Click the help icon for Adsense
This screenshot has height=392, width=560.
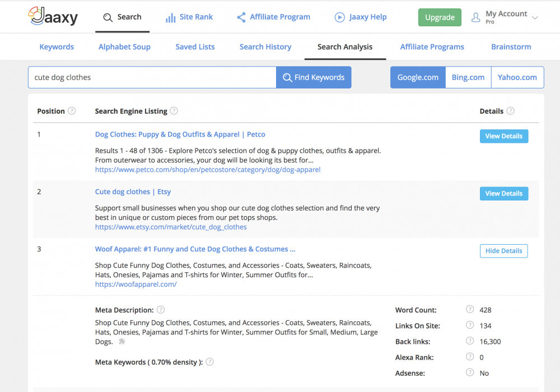[x=470, y=372]
